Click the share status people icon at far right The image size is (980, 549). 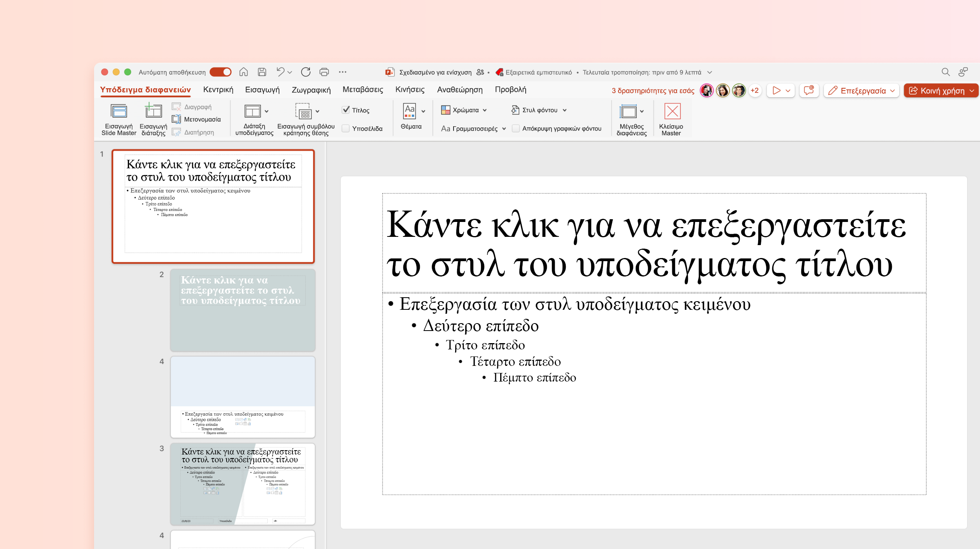coord(963,72)
